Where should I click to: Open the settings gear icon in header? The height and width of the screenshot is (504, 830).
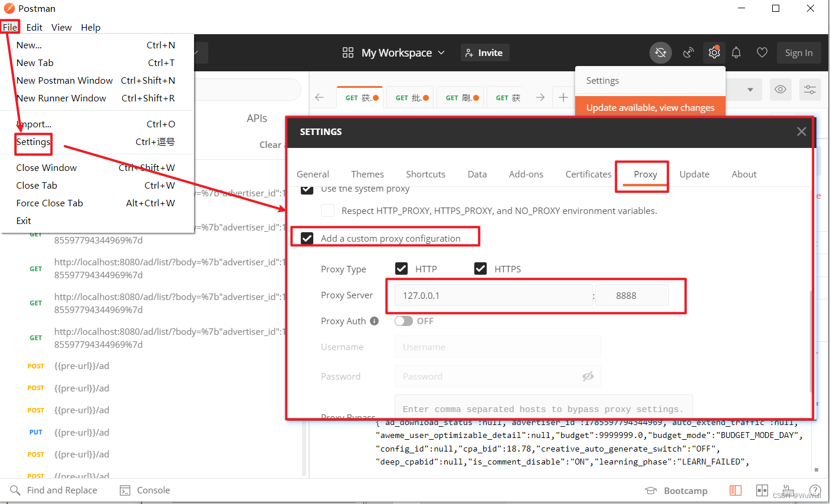click(x=714, y=52)
